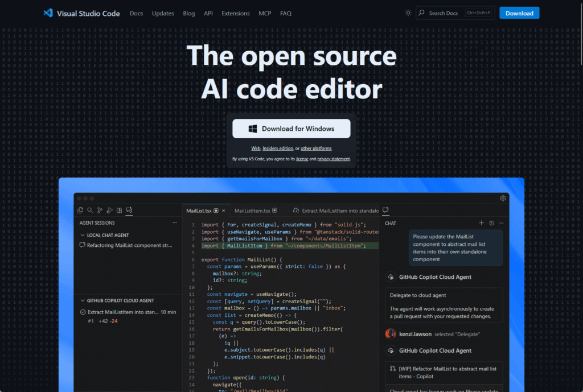Screen dimensions: 583x392
Task: Click the Visual Studio Code title text
Action: click(x=88, y=14)
